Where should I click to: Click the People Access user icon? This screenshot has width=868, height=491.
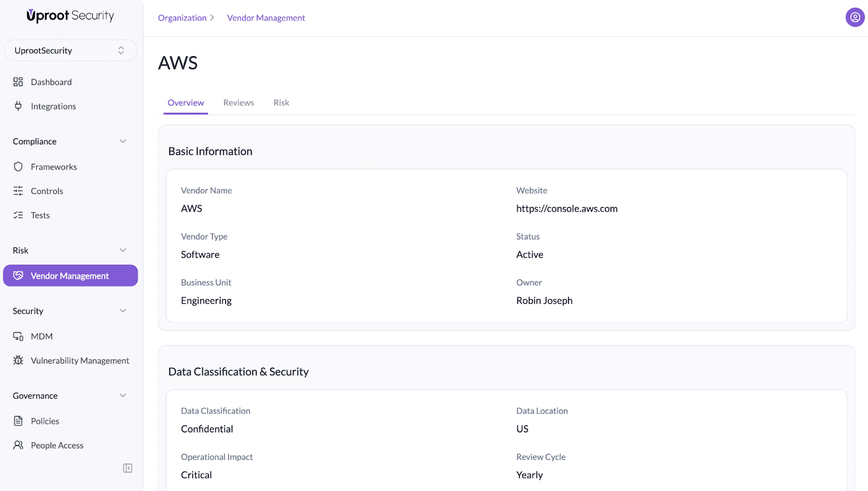(18, 445)
